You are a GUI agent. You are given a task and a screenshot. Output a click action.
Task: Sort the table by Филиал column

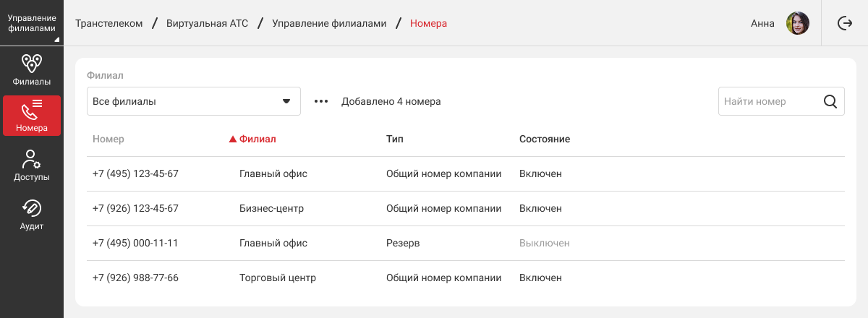[257, 139]
